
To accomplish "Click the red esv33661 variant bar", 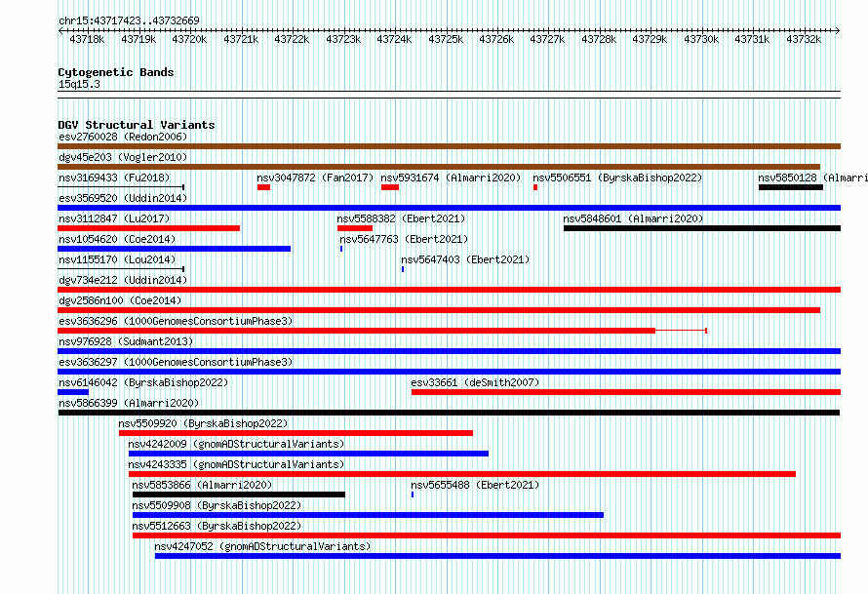I will [626, 392].
